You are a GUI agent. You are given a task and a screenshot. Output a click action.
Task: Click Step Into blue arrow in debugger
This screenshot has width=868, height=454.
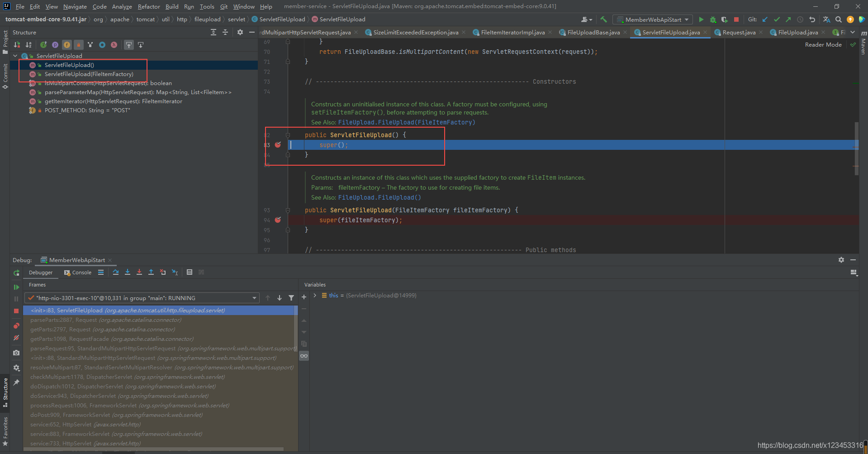click(x=128, y=272)
